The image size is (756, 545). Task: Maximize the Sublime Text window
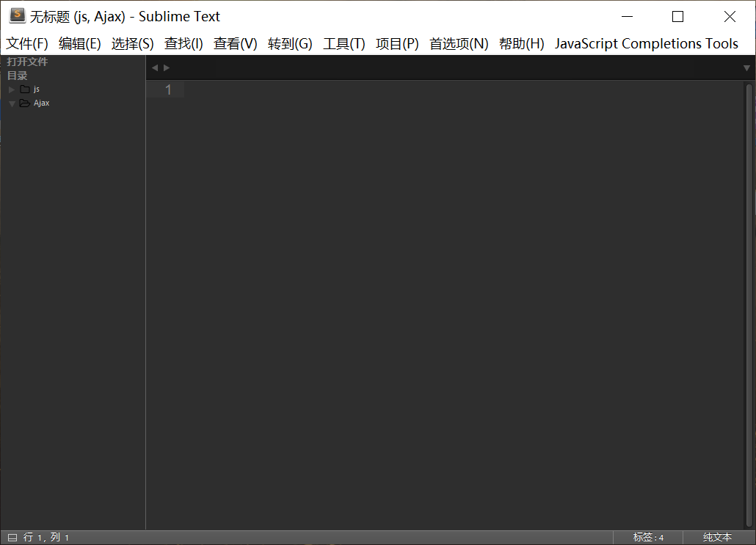(678, 16)
